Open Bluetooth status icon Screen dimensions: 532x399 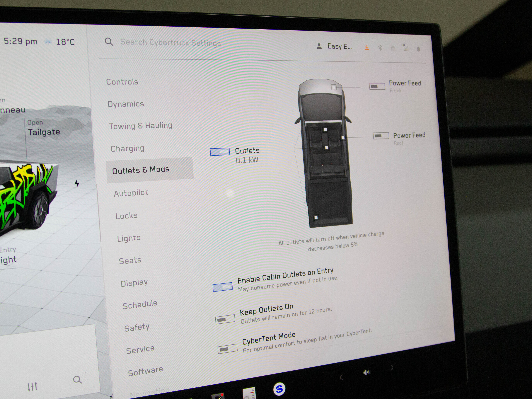pyautogui.click(x=380, y=48)
